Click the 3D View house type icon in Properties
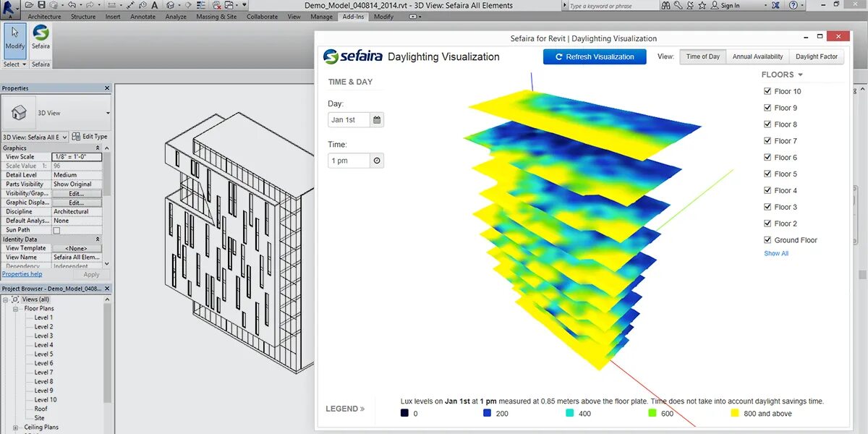Viewport: 868px width, 434px height. click(x=19, y=113)
